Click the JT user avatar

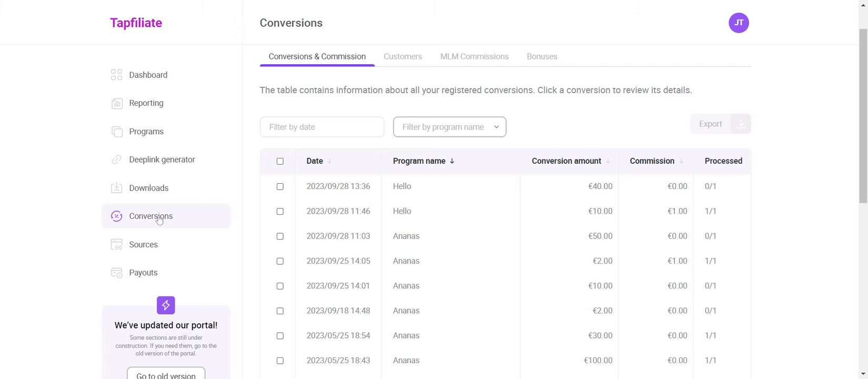(x=739, y=23)
